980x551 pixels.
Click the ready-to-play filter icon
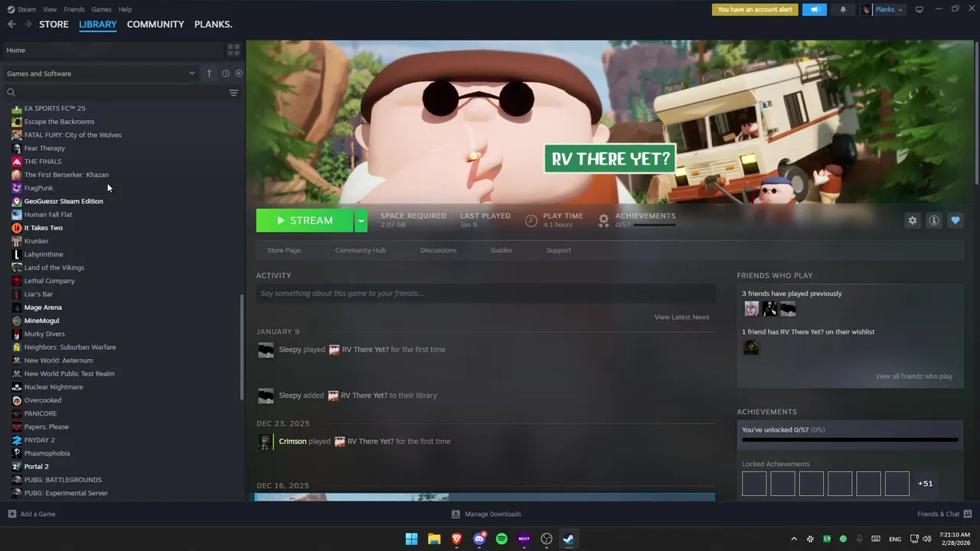click(239, 73)
